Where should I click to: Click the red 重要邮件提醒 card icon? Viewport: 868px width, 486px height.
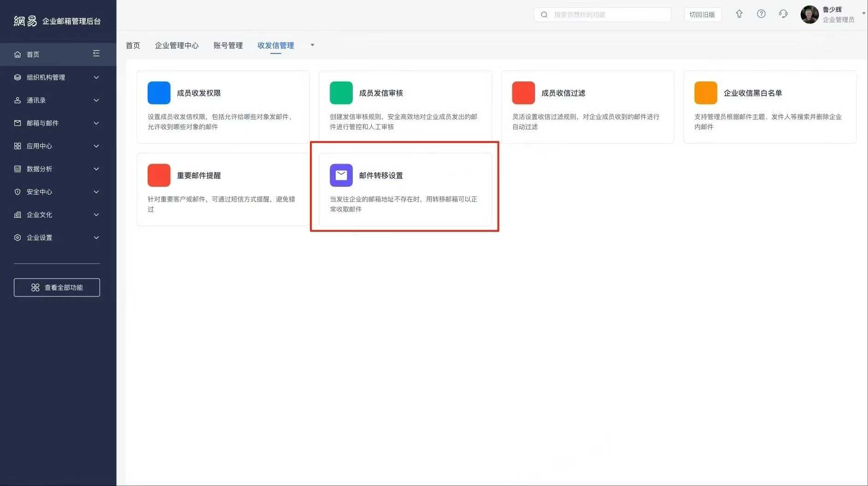pos(159,175)
